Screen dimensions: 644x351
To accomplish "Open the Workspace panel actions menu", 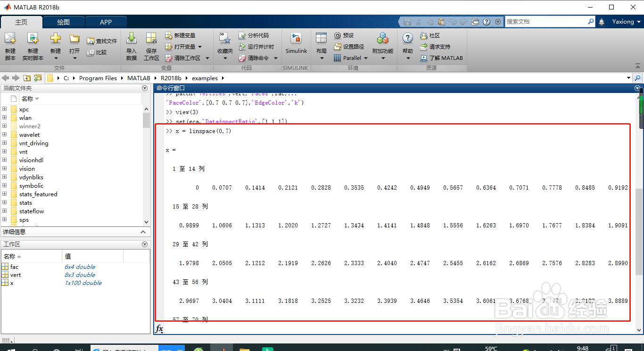I will (x=145, y=244).
